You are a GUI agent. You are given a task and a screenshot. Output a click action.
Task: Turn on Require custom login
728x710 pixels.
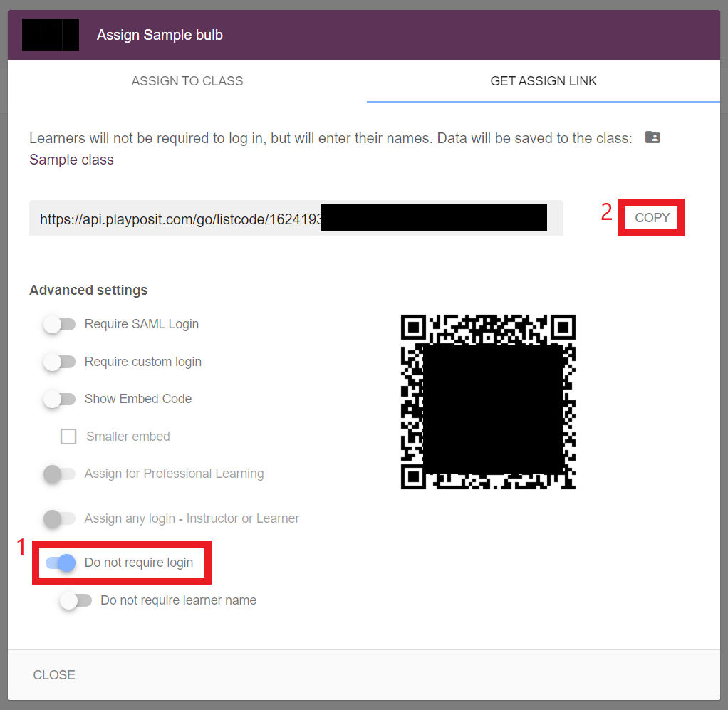59,362
